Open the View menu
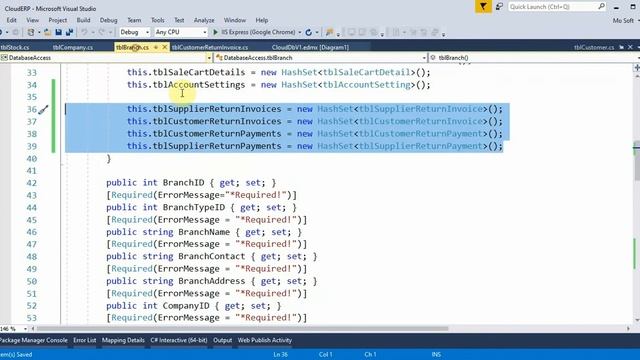Screen dimensions: 640x360 tap(33, 20)
